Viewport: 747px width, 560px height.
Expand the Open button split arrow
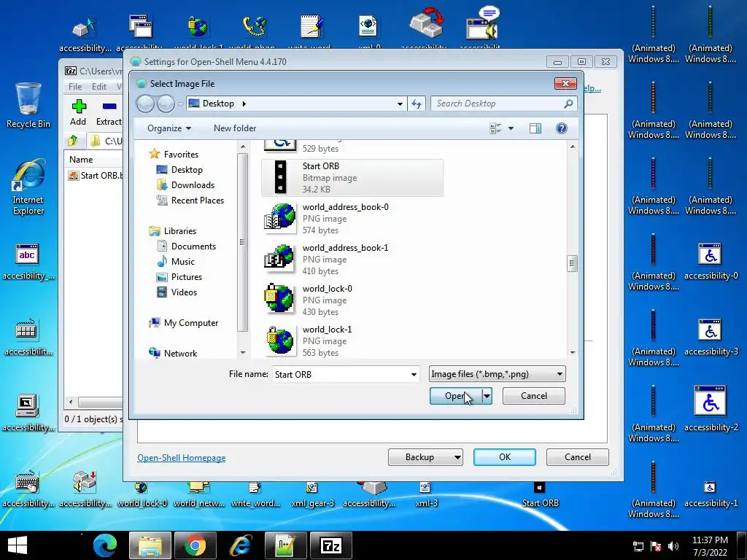487,396
